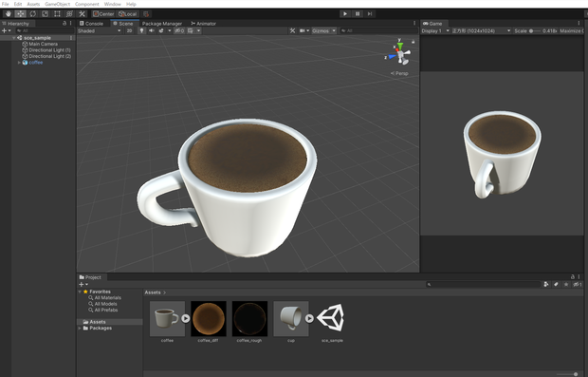Switch to the Console tab
588x377 pixels.
pos(91,24)
